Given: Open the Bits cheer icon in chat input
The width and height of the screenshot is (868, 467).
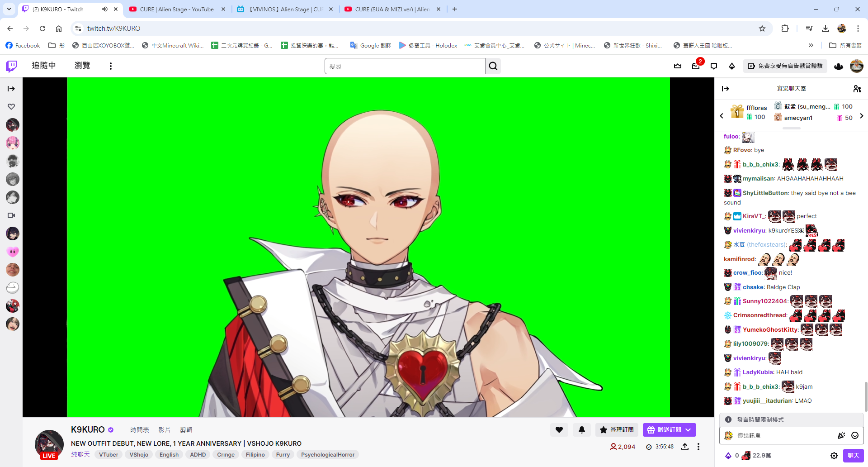Looking at the screenshot, I should [841, 435].
